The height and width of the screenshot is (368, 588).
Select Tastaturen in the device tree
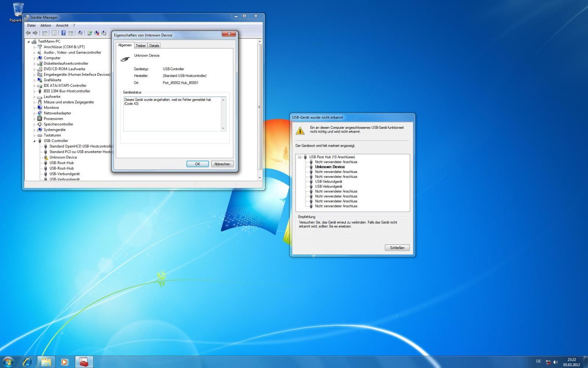click(52, 135)
